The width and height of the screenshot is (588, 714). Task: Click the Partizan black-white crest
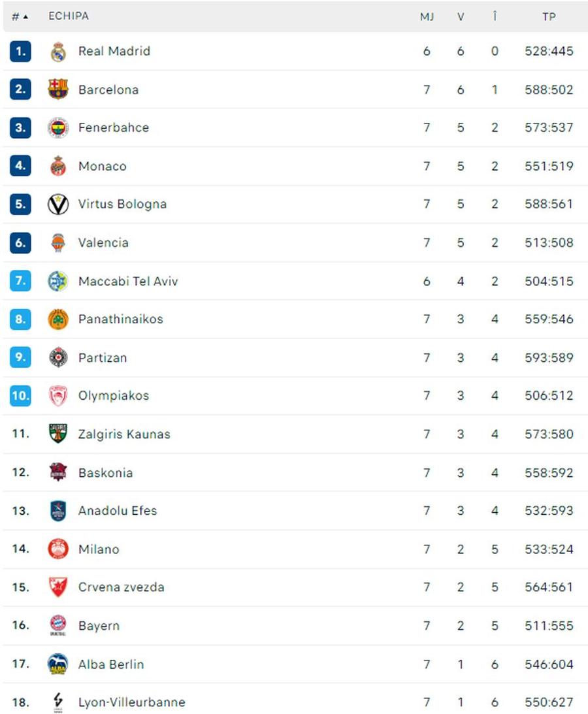[x=58, y=357]
